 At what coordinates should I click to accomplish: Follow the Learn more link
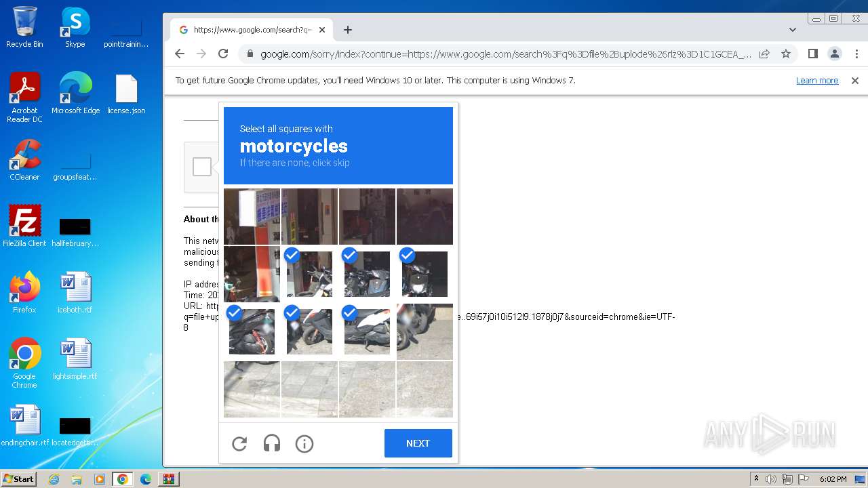817,81
